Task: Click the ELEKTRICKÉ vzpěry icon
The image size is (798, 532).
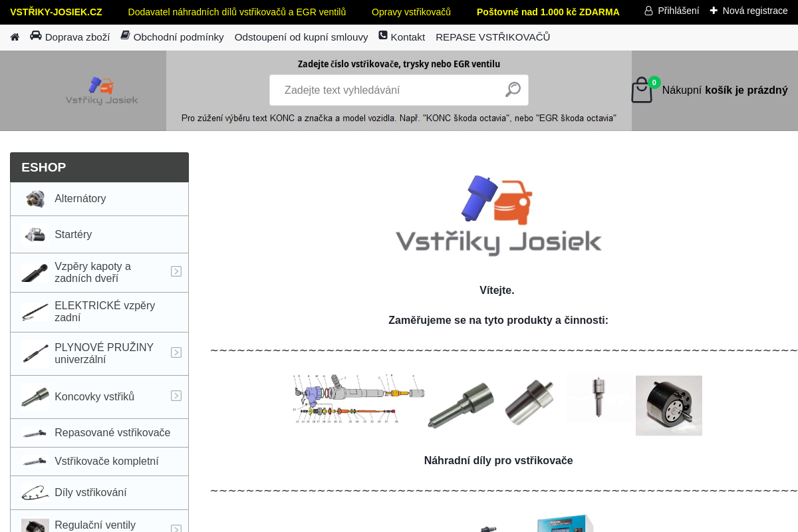Action: tap(35, 312)
